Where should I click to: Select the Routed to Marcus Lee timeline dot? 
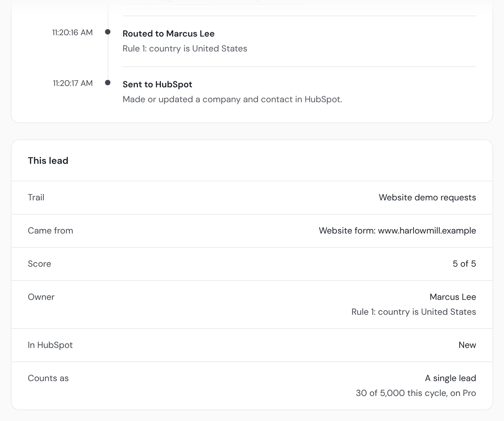[x=108, y=32]
